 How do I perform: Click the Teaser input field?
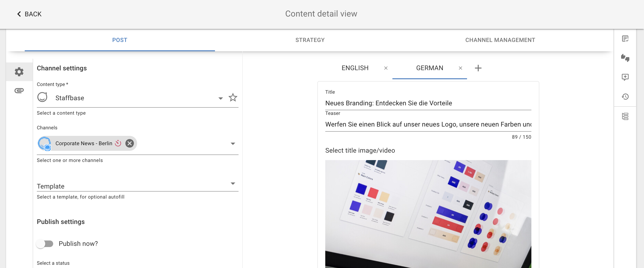428,124
